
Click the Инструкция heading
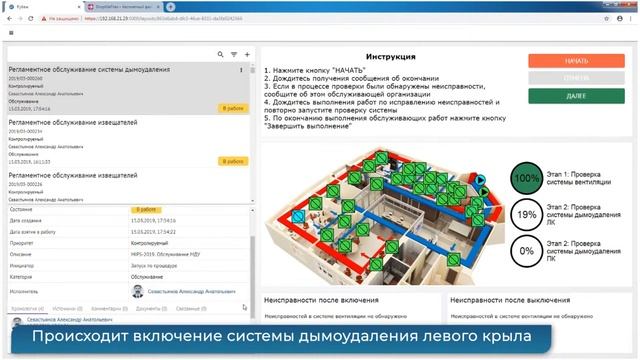point(391,57)
